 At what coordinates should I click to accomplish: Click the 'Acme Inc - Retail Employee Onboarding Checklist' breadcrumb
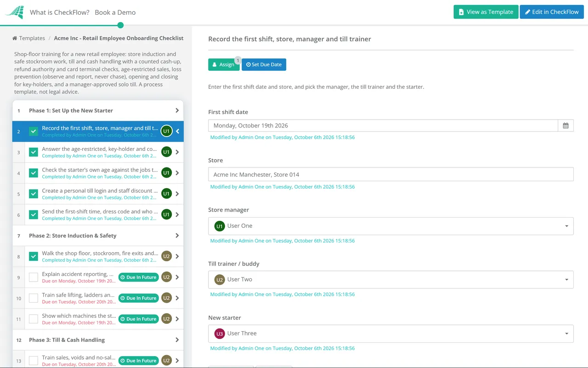click(119, 38)
